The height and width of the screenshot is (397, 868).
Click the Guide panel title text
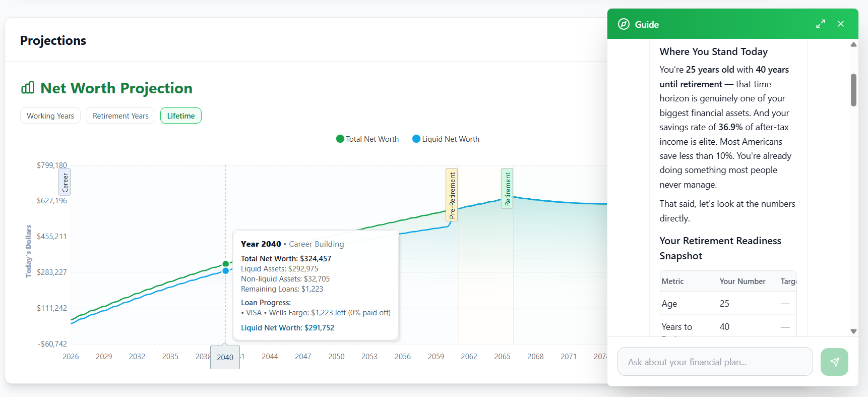pyautogui.click(x=647, y=24)
